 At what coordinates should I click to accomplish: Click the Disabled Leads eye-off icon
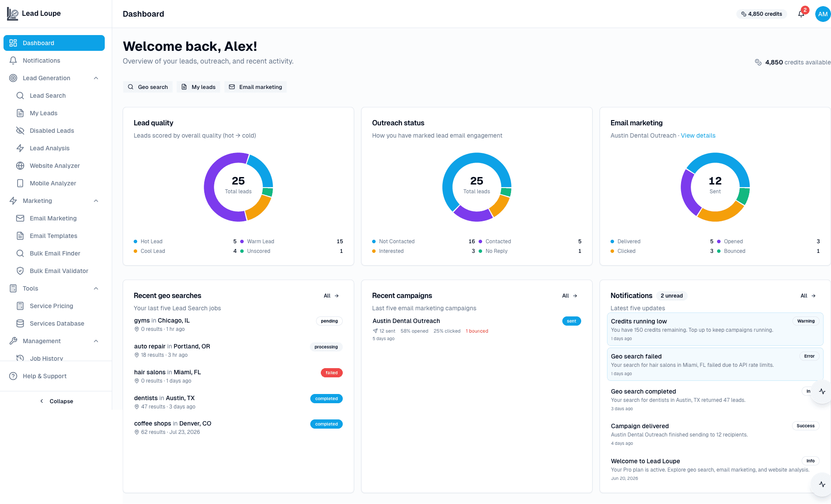pos(20,131)
